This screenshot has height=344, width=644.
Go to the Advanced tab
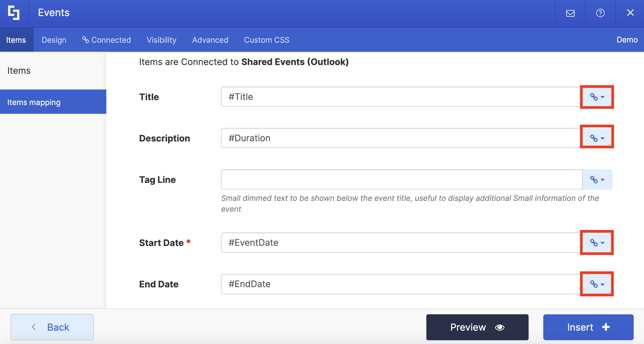coord(210,40)
